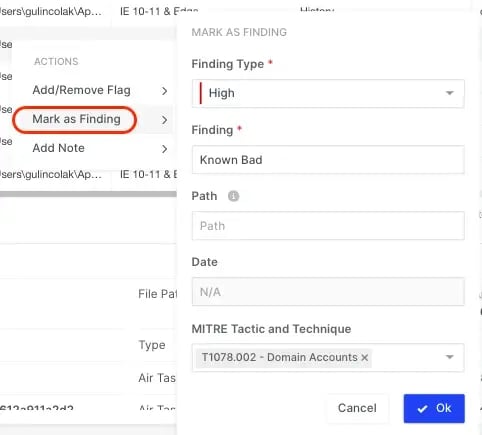Click the Cancel button

click(x=357, y=408)
